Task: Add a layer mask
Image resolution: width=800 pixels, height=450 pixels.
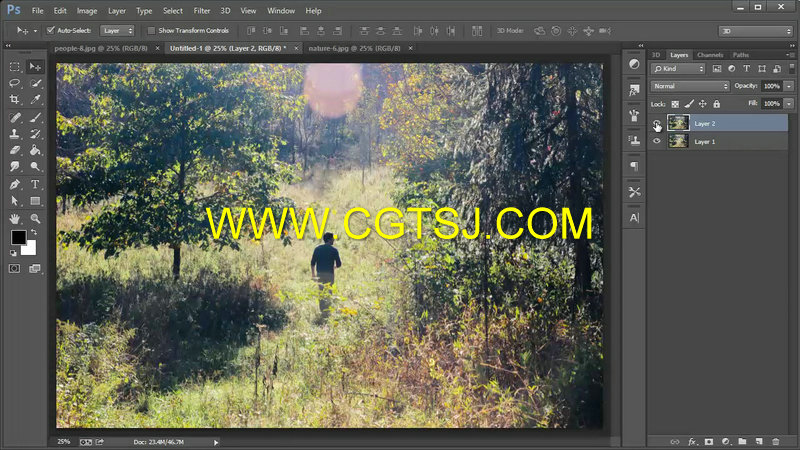Action: 709,441
